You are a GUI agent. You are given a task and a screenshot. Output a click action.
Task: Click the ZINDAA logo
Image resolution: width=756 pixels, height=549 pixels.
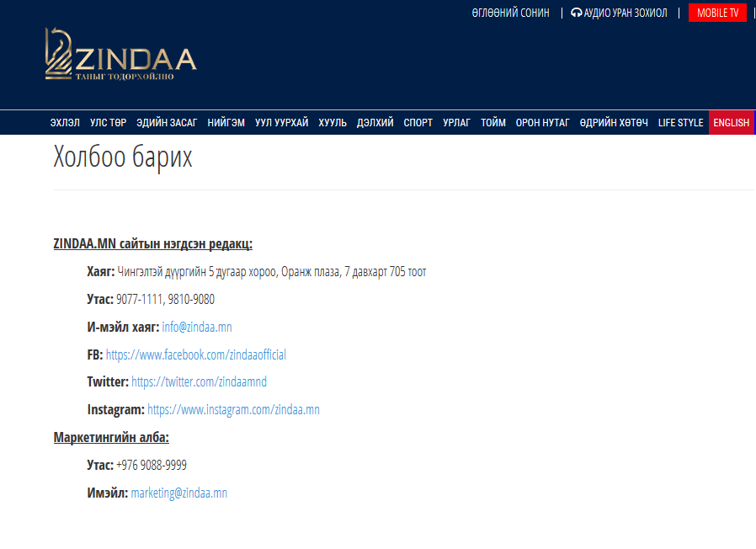tap(120, 54)
